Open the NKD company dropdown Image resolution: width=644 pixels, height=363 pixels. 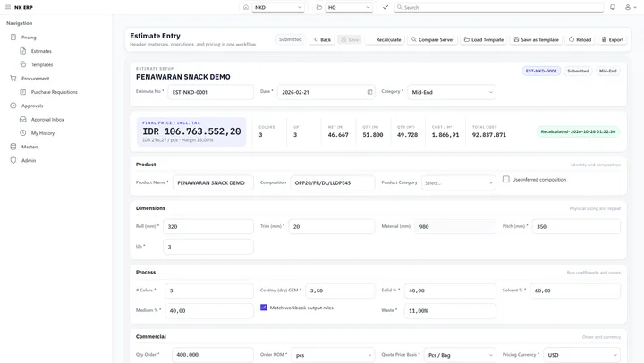pyautogui.click(x=277, y=7)
